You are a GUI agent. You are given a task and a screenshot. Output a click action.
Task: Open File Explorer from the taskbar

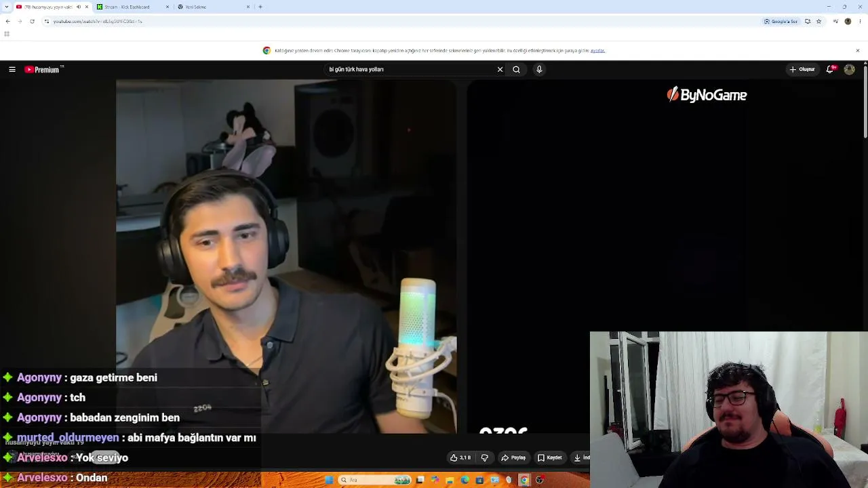[450, 480]
